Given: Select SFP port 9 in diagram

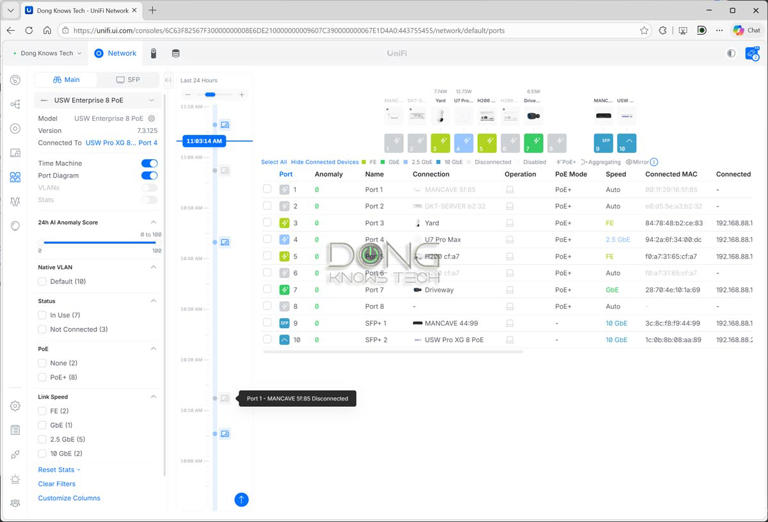Looking at the screenshot, I should point(603,143).
